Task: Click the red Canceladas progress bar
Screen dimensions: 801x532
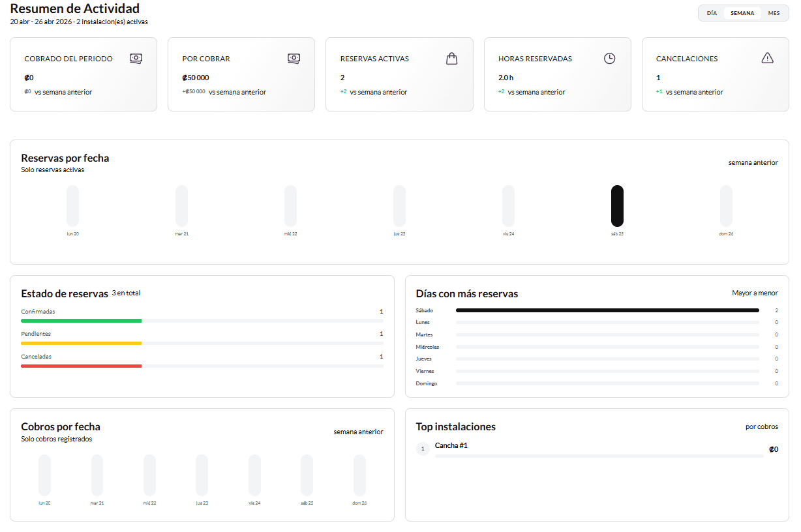Action: 82,366
